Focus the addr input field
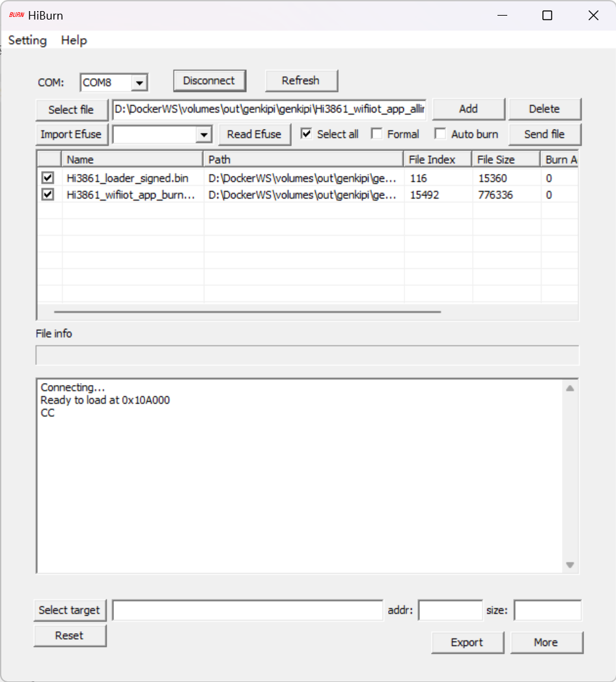This screenshot has width=616, height=682. click(x=451, y=610)
